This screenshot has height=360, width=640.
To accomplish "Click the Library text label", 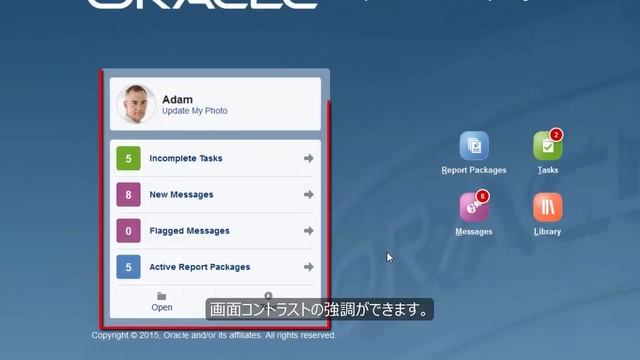I will click(547, 232).
